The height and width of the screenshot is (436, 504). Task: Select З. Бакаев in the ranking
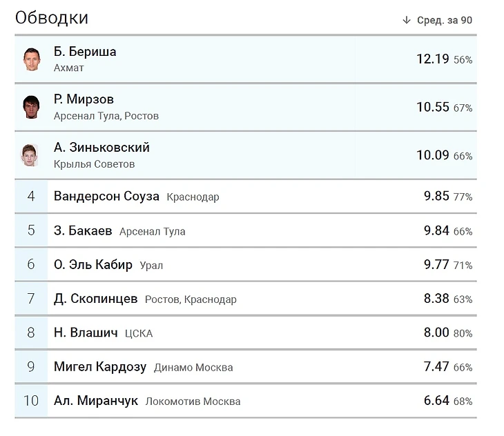[x=83, y=230]
